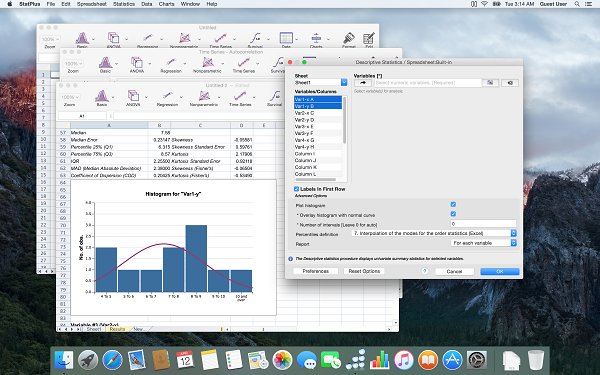The image size is (600, 375).
Task: Click the cell reference box showing A1
Action: coord(82,116)
